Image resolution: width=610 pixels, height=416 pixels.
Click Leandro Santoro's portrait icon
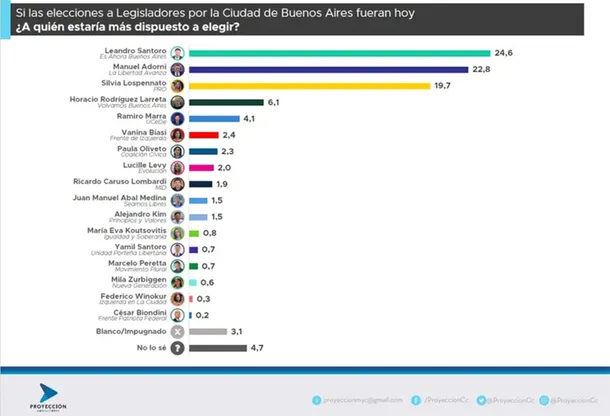tap(177, 53)
